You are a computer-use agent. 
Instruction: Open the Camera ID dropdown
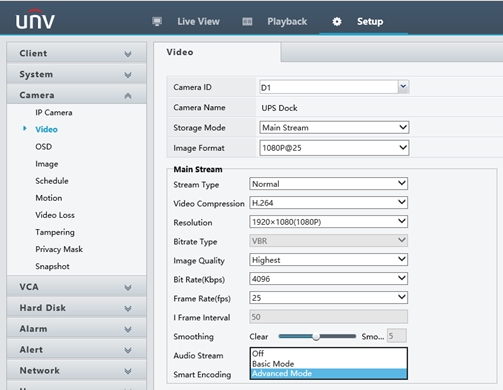click(334, 87)
